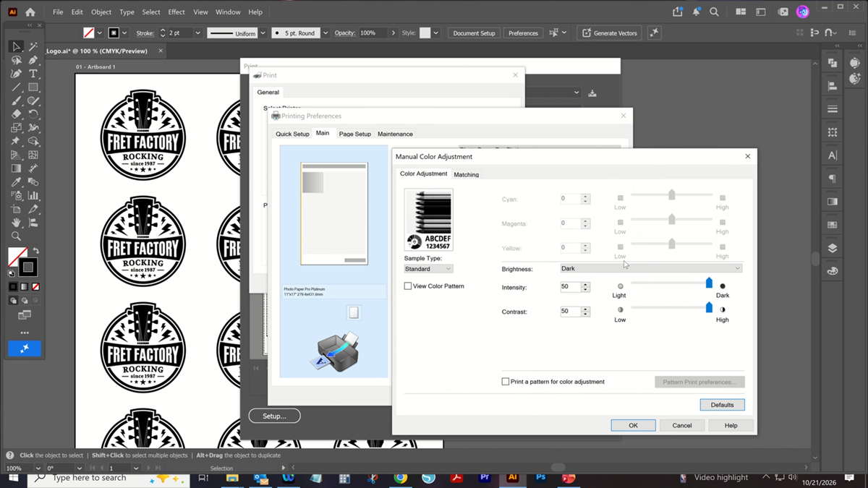The image size is (868, 488).
Task: Click the Fill color swatch in toolbar
Action: click(x=16, y=257)
